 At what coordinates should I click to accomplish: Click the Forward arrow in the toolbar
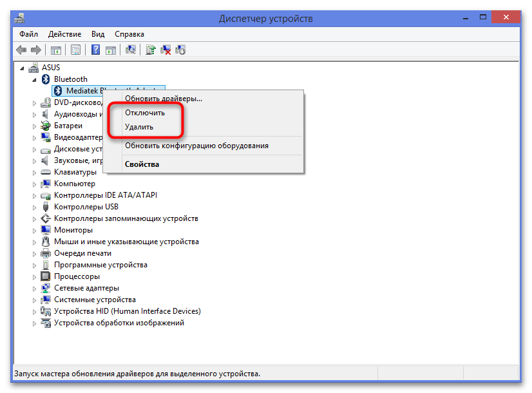tap(36, 50)
